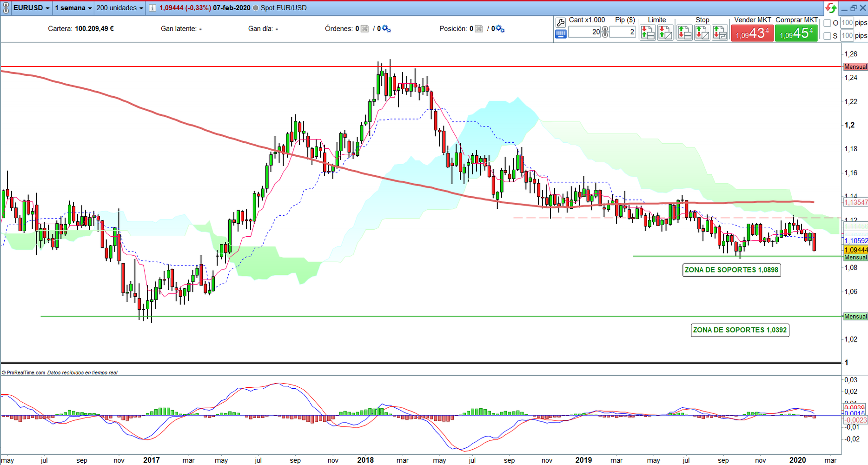Click the yellow 1,09444 current price tag
The height and width of the screenshot is (465, 868).
coord(855,250)
